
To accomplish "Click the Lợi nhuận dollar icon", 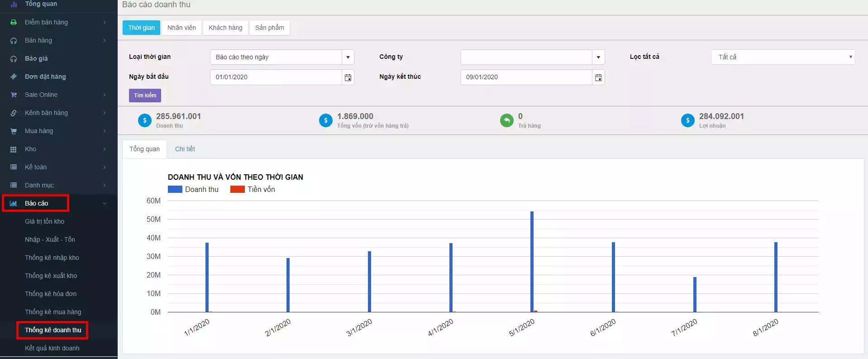I will [x=688, y=120].
